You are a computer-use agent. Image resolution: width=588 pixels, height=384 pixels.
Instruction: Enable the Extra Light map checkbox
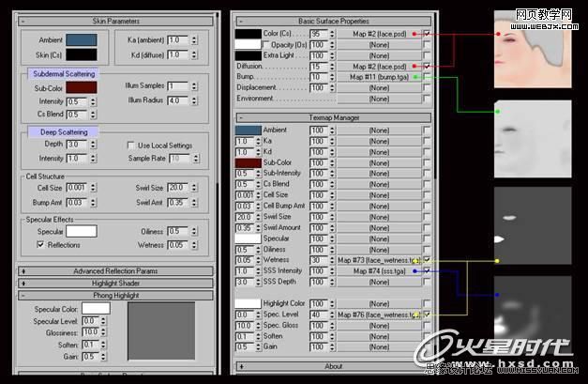[427, 55]
